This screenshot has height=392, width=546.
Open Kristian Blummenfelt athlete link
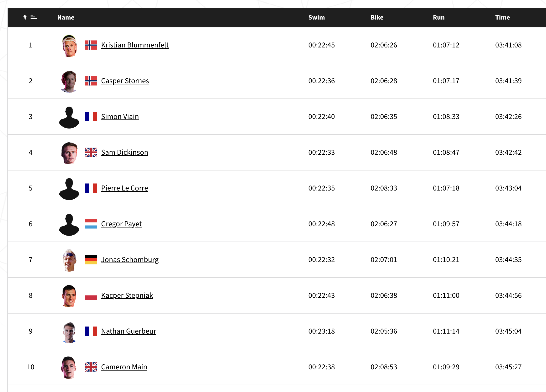click(135, 45)
